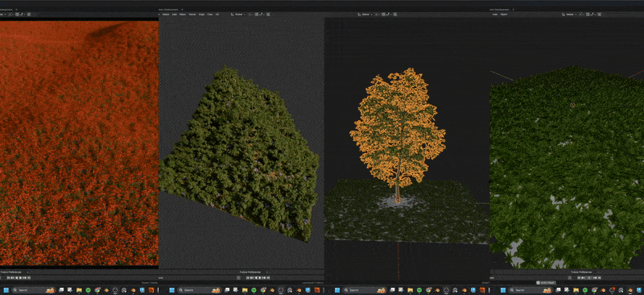Open Global orientation dropdown in tree window
644x295 pixels.
pos(365,14)
